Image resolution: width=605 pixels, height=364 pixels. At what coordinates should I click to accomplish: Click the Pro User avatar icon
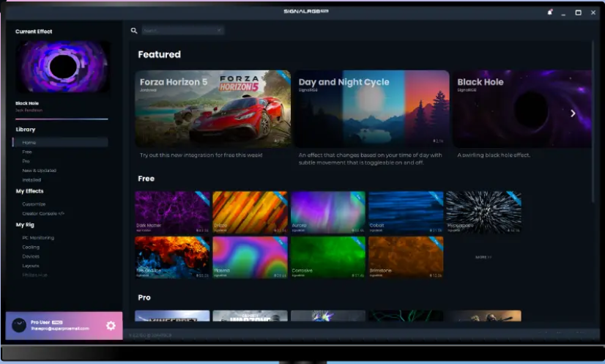pyautogui.click(x=19, y=325)
